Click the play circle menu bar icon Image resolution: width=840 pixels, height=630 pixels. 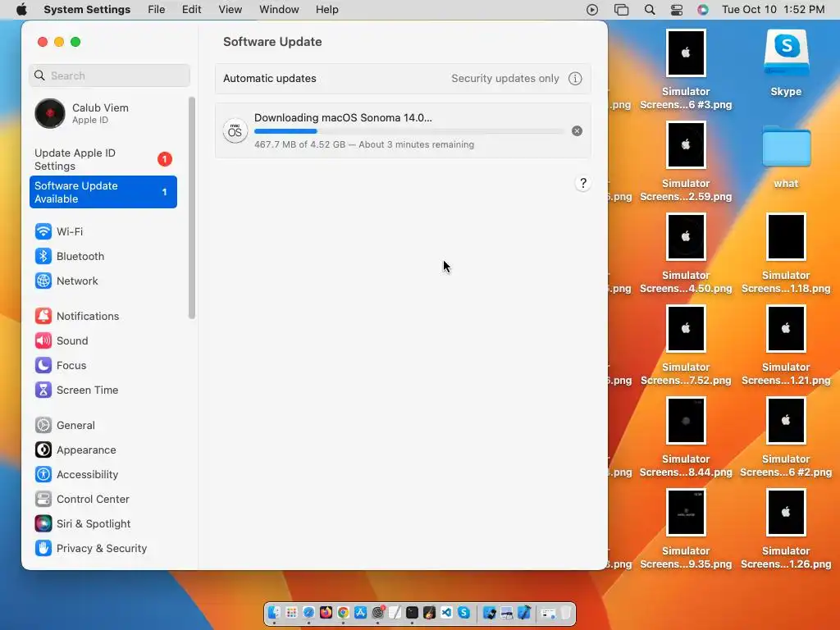(592, 10)
